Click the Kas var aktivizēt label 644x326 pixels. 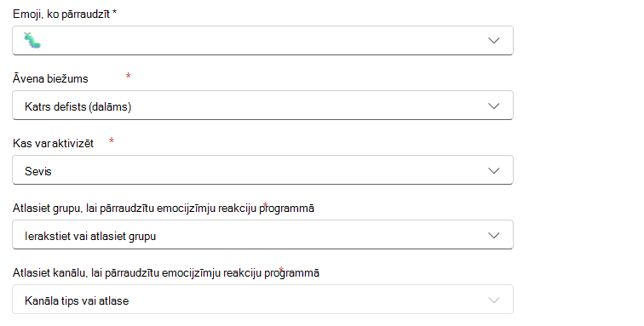click(x=54, y=143)
